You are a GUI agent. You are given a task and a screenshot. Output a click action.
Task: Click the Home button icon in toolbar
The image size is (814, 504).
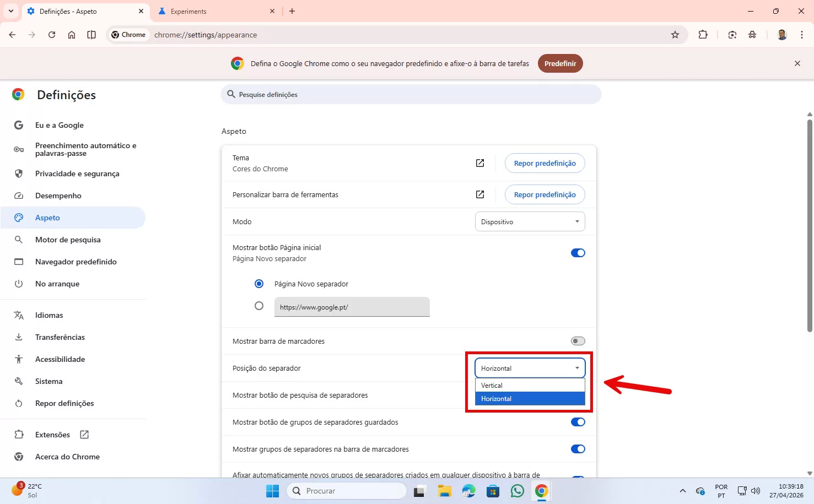pos(72,35)
